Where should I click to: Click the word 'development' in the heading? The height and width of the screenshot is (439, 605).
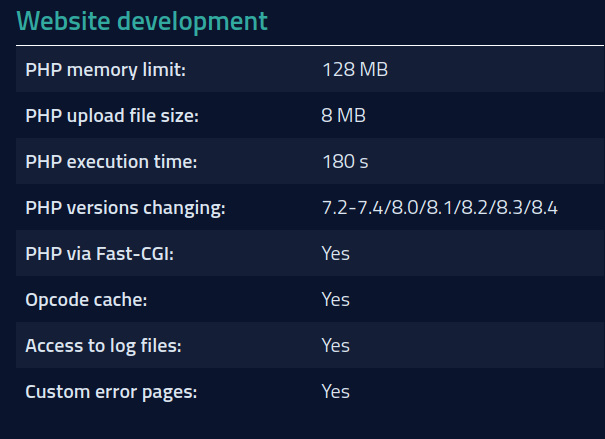[x=188, y=21]
